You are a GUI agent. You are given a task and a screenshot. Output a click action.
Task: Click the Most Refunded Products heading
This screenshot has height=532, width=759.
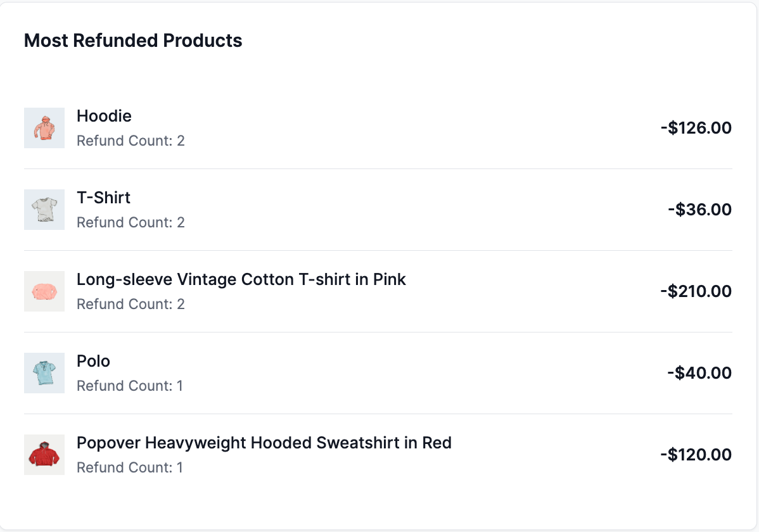pos(133,41)
